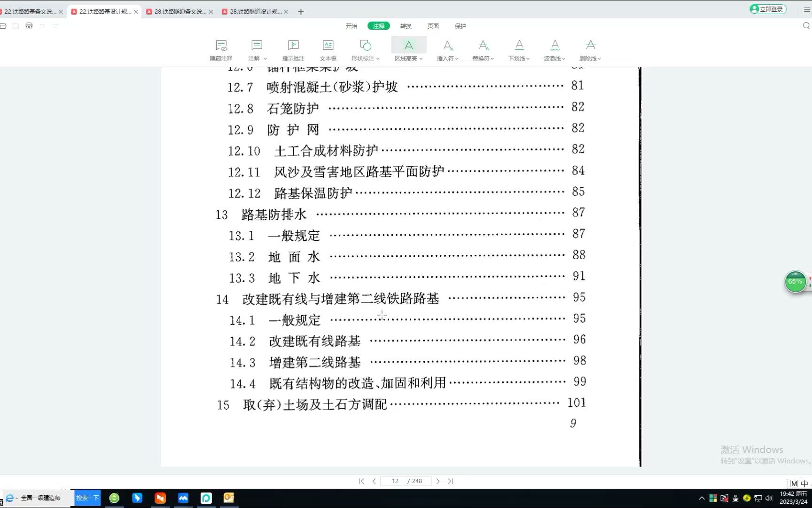The image size is (812, 508).
Task: Click TOC entry 12.10 土工合成材料防护
Action: pyautogui.click(x=406, y=150)
